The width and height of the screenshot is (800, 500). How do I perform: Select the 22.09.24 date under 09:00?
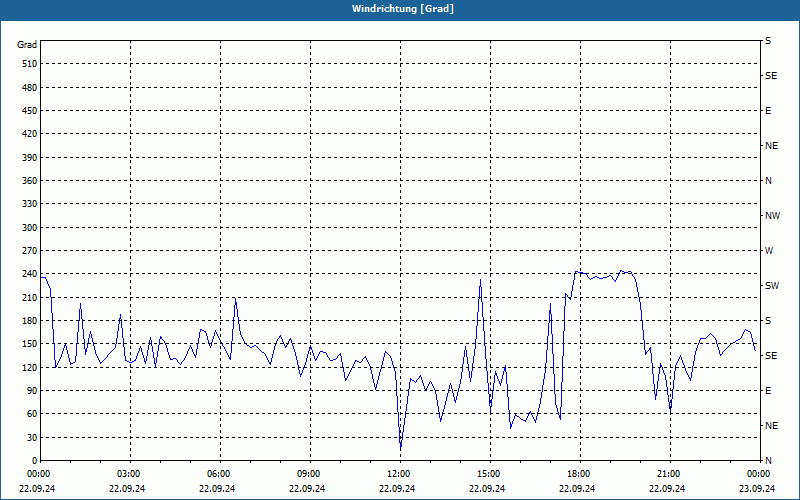click(x=307, y=488)
